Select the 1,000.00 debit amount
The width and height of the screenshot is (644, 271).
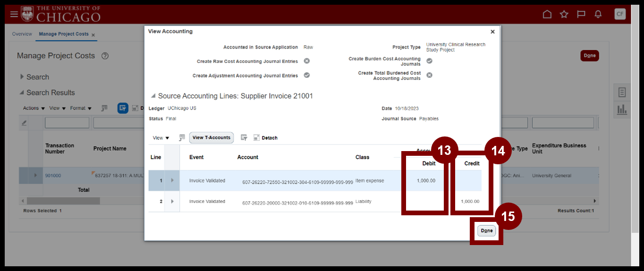pyautogui.click(x=426, y=180)
